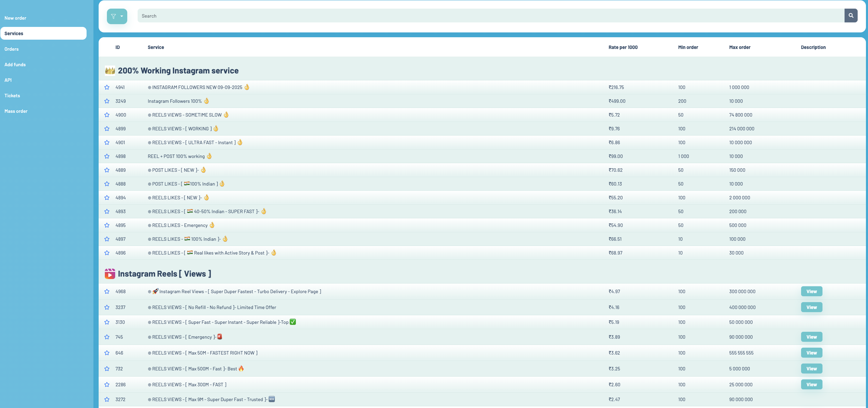Star the service with ID 3272

(107, 399)
